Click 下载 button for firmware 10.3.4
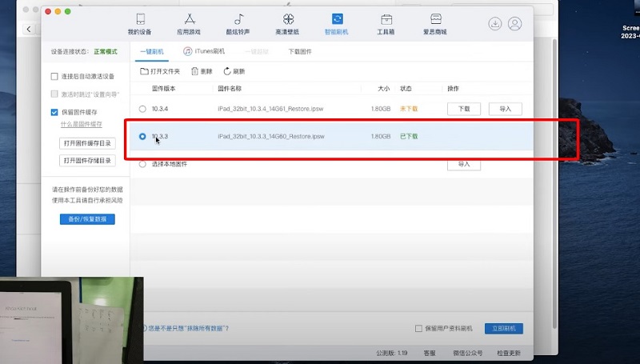640x364 pixels. 464,109
